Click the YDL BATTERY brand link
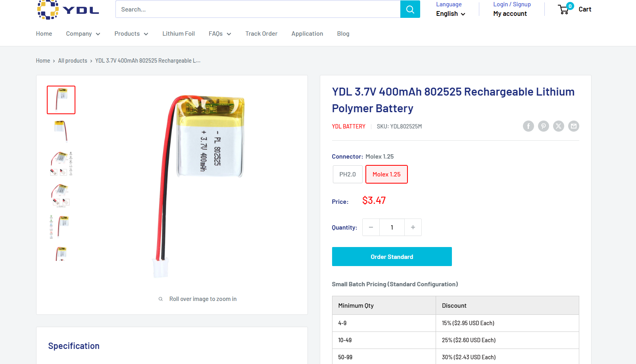 point(349,126)
